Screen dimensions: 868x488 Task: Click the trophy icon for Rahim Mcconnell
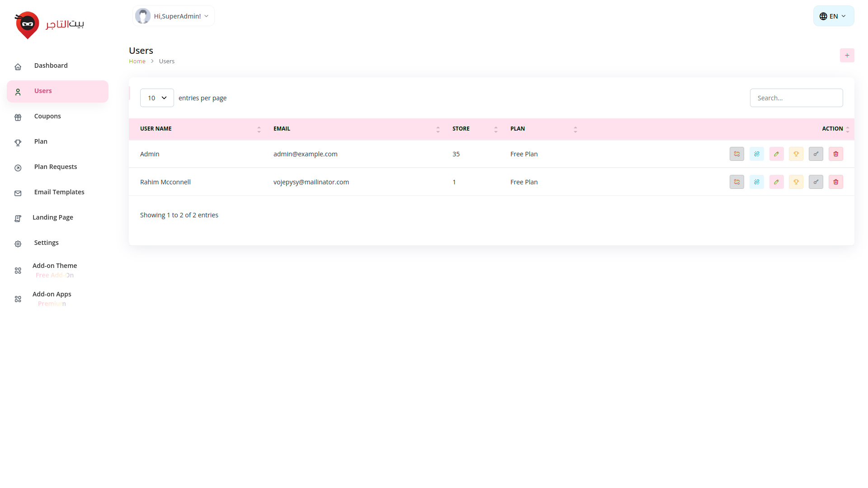796,182
